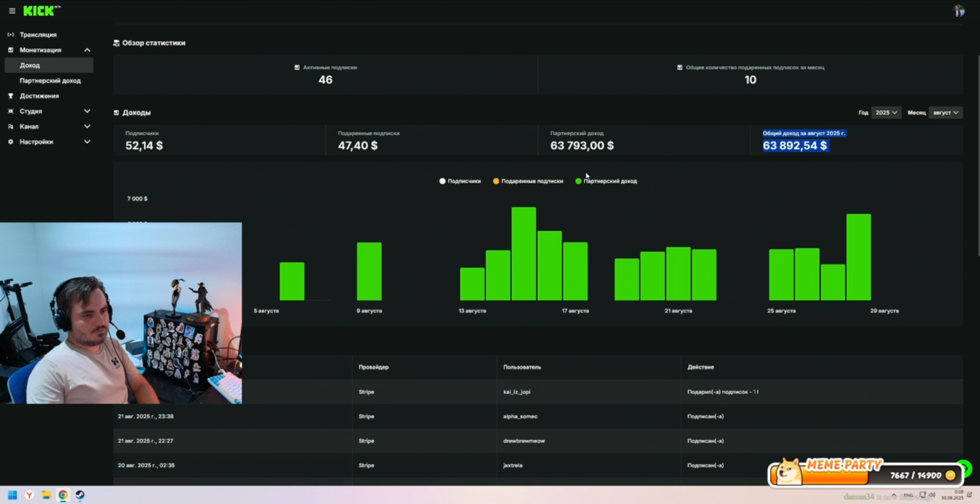
Task: Click the Трансляция broadcast icon in sidebar
Action: coord(11,35)
